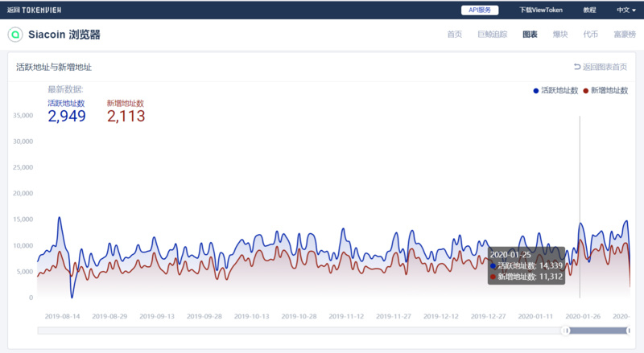644x353 pixels.
Task: Click the red 新增地址数 legend dot
Action: pos(585,91)
